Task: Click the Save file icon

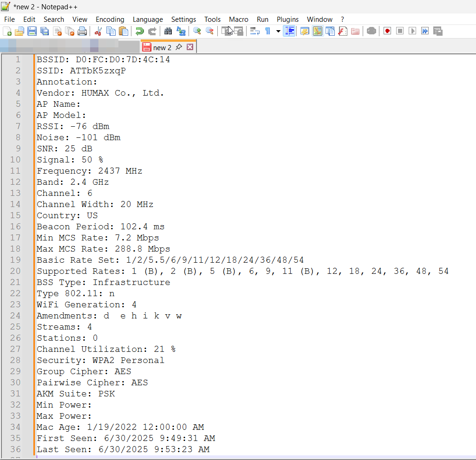Action: click(32, 31)
